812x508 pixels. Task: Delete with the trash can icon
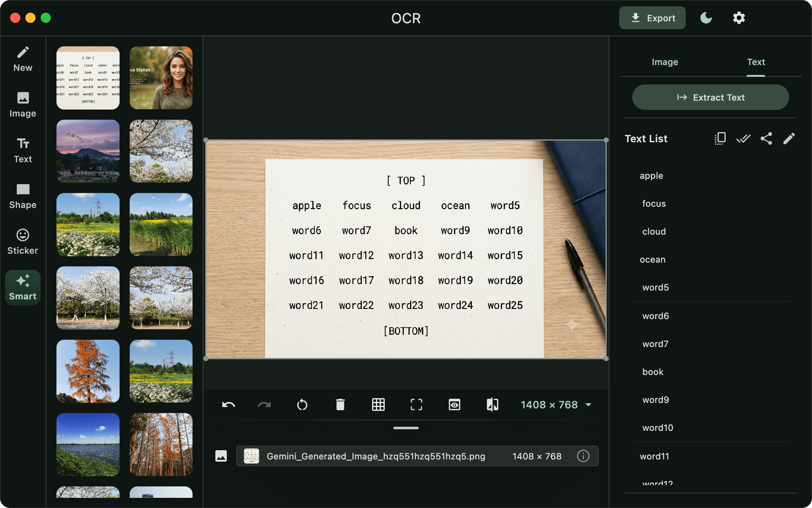point(340,404)
